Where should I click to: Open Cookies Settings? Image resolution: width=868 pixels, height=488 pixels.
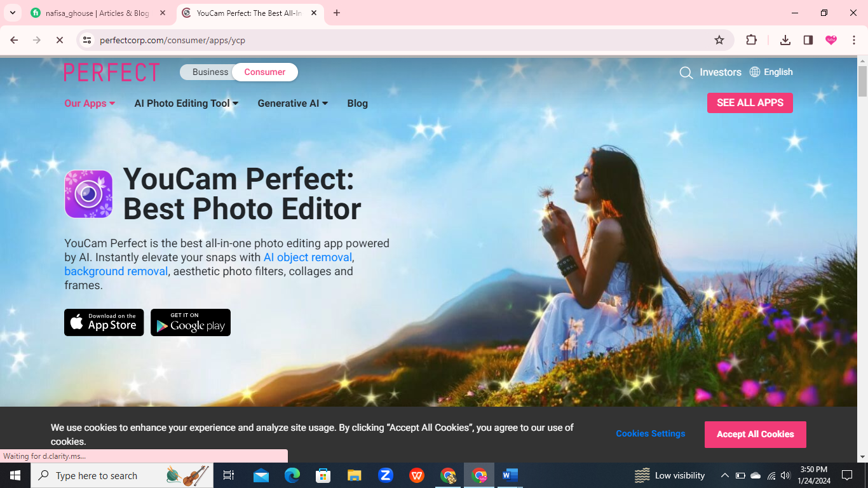[650, 434]
